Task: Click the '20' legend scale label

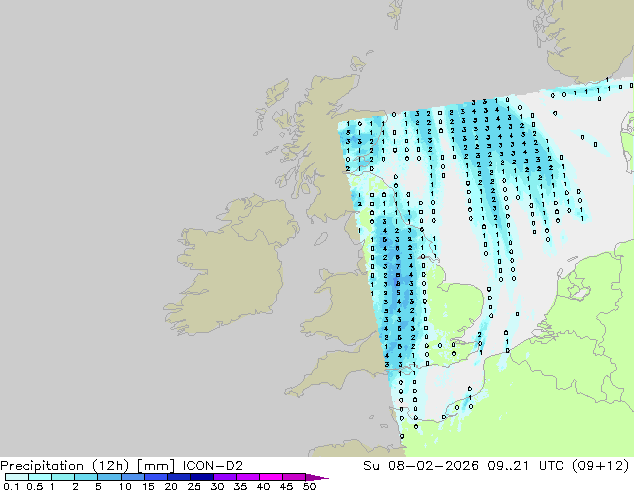Action: click(x=171, y=486)
